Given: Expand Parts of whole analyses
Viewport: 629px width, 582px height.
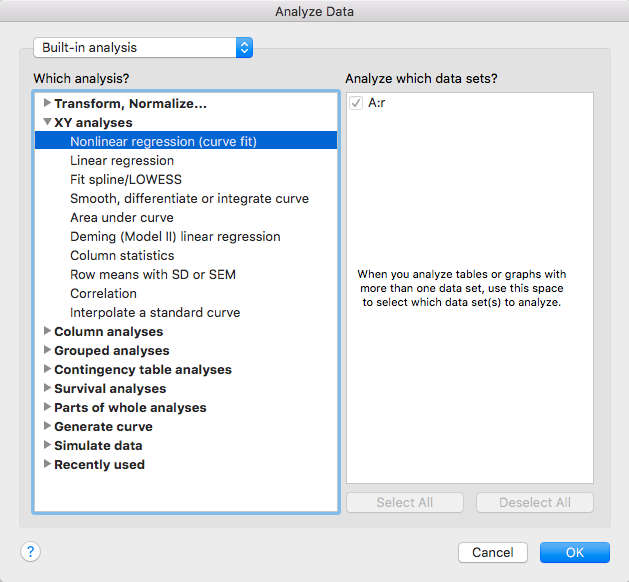Looking at the screenshot, I should 47,407.
